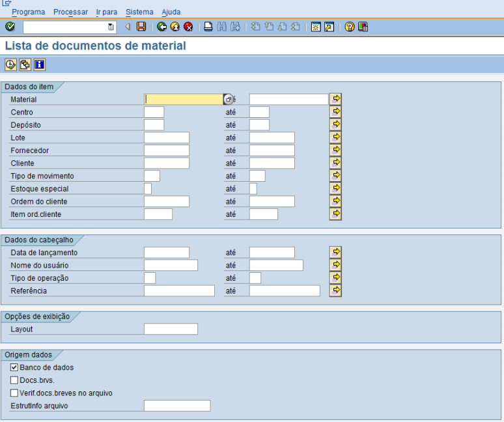
Task: Click the yellow Help question mark icon
Action: pyautogui.click(x=350, y=27)
